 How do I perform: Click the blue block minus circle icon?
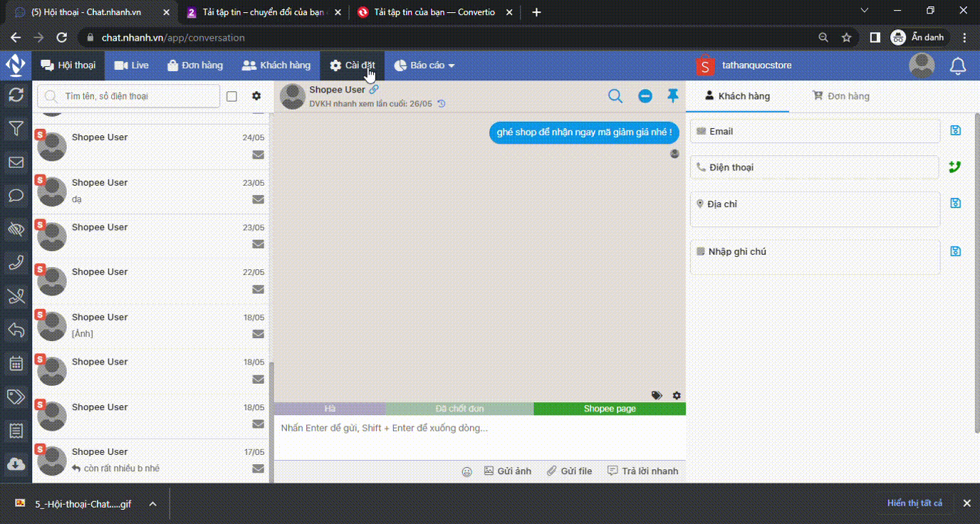click(x=645, y=95)
